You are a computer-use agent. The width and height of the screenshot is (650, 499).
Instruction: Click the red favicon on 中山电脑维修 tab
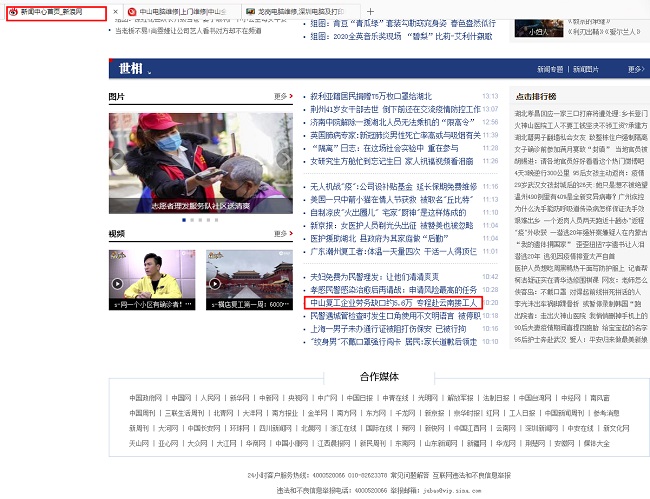pos(132,12)
